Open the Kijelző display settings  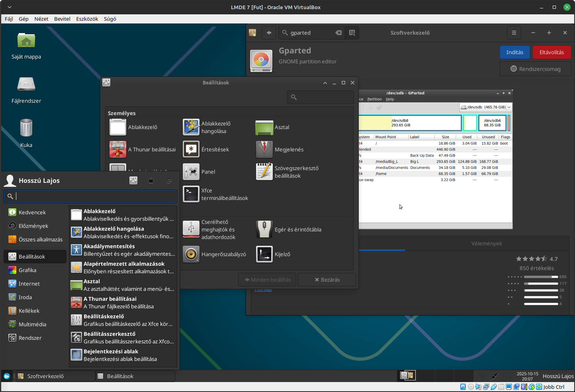point(264,254)
